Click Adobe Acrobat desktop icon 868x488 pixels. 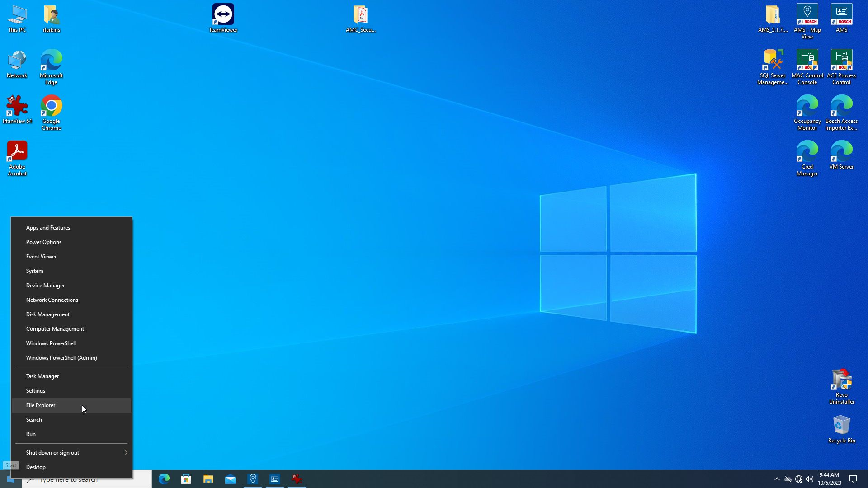17,157
